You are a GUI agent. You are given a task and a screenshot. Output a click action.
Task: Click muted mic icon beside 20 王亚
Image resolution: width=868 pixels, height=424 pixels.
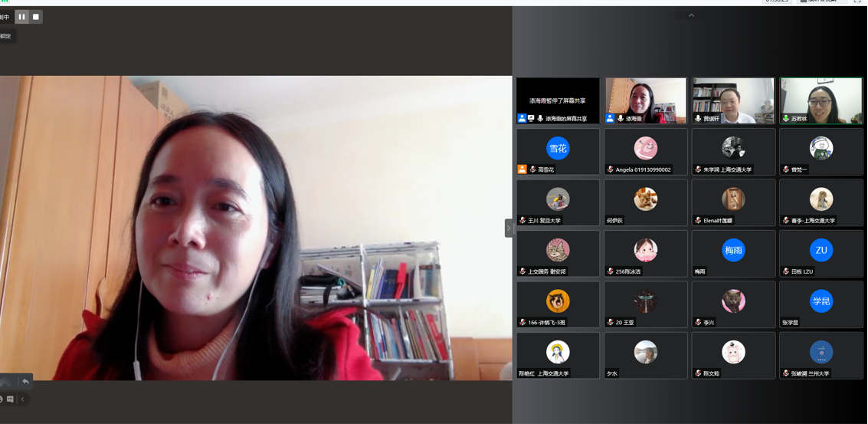(610, 322)
